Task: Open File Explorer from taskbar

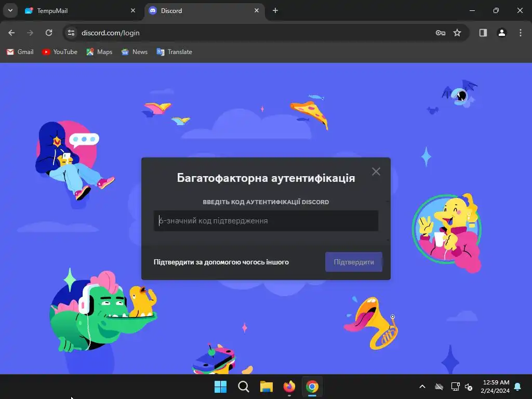Action: [x=267, y=387]
